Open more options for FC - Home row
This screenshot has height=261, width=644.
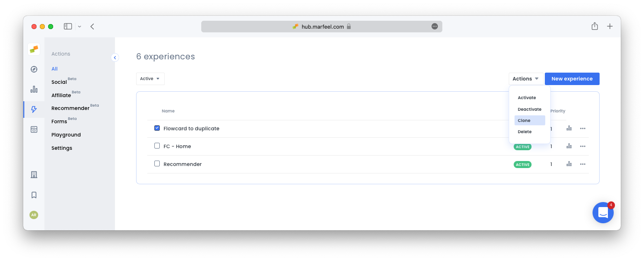(x=583, y=146)
